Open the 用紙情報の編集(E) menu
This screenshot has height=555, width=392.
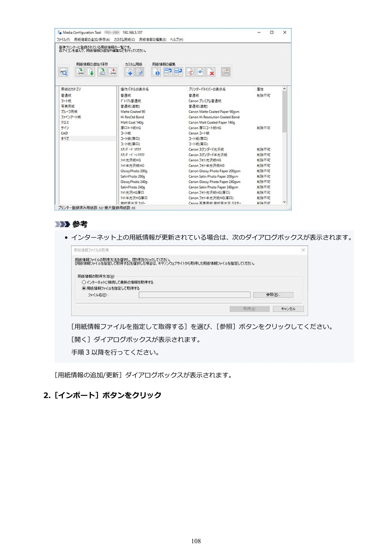point(153,40)
